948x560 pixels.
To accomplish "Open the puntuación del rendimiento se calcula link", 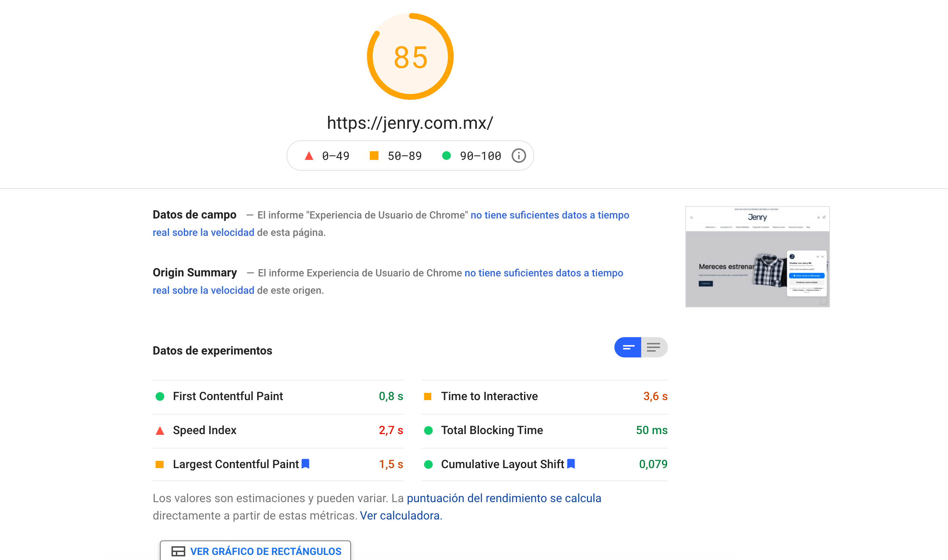I will pyautogui.click(x=504, y=498).
